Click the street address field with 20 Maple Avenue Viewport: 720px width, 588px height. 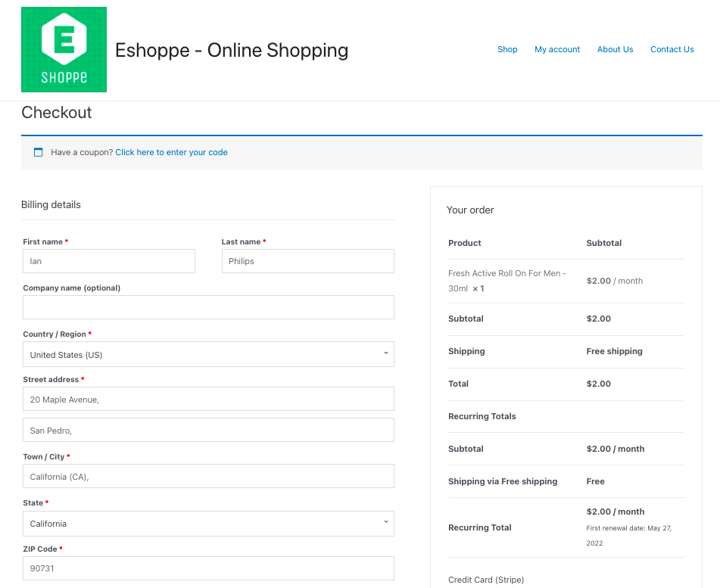(208, 399)
